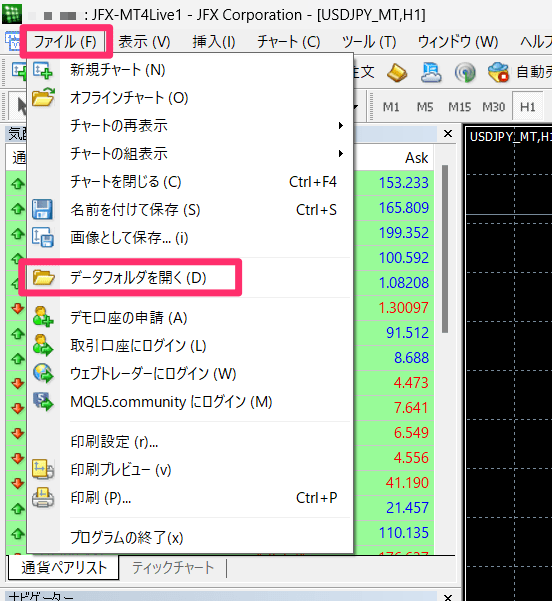Select チャートを閉じる (C) entry
The image size is (552, 601).
pyautogui.click(x=190, y=182)
